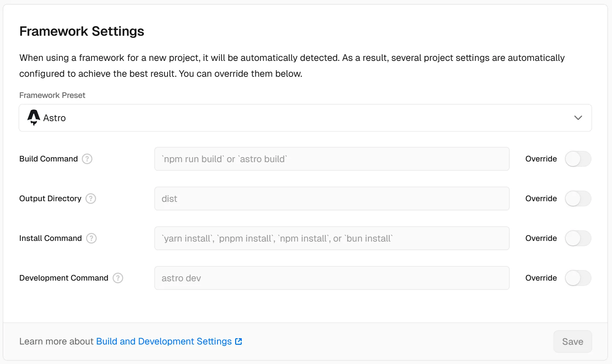Select the astro dev command field
This screenshot has width=612, height=364.
(331, 278)
